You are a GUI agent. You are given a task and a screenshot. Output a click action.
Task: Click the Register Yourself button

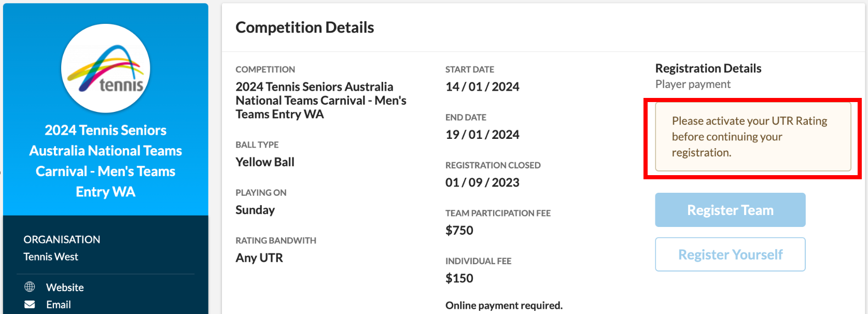pyautogui.click(x=730, y=254)
